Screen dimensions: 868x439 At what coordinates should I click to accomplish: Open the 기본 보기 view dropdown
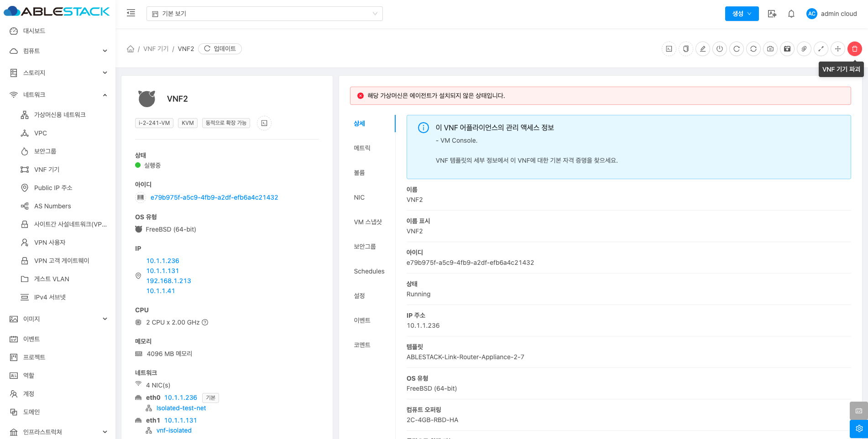pos(265,14)
